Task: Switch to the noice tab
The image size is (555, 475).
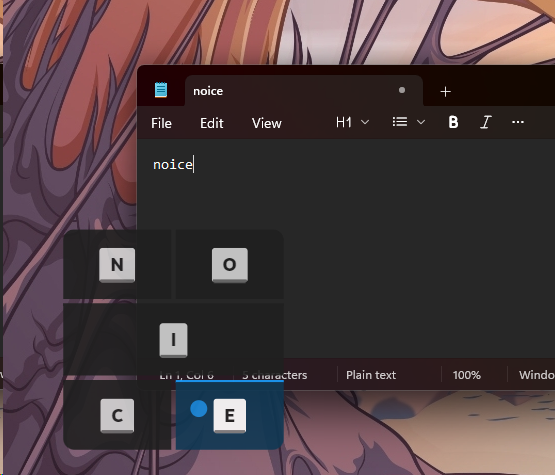Action: click(304, 91)
